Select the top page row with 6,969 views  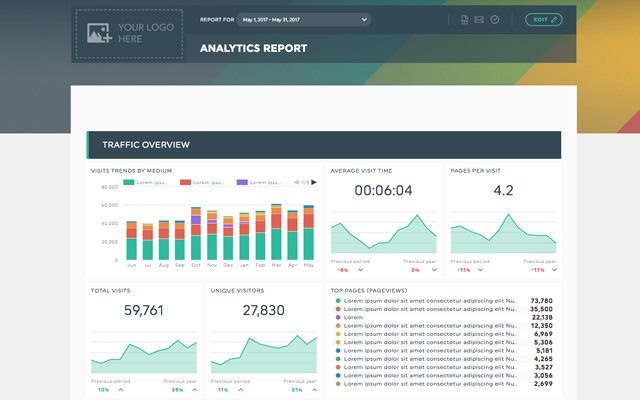tap(444, 334)
